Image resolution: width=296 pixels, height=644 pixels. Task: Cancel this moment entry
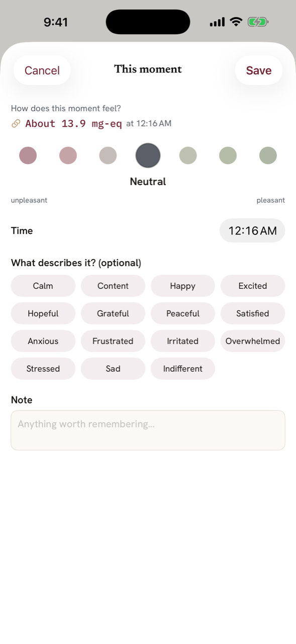pos(42,70)
